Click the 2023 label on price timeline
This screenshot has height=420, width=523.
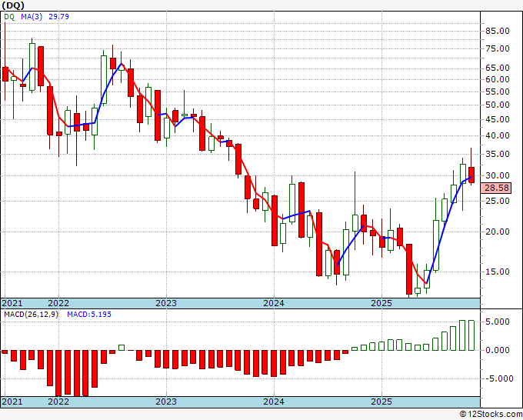pyautogui.click(x=166, y=303)
